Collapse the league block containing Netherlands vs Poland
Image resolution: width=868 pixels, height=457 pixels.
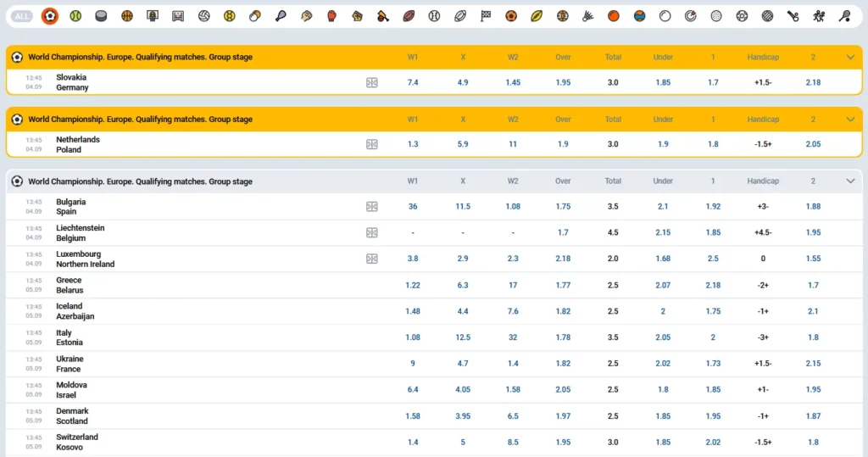850,119
